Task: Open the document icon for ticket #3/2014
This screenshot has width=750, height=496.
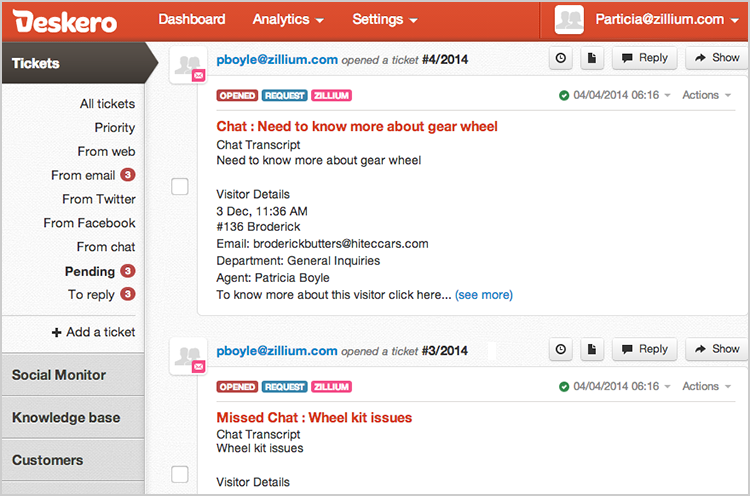Action: pyautogui.click(x=592, y=350)
